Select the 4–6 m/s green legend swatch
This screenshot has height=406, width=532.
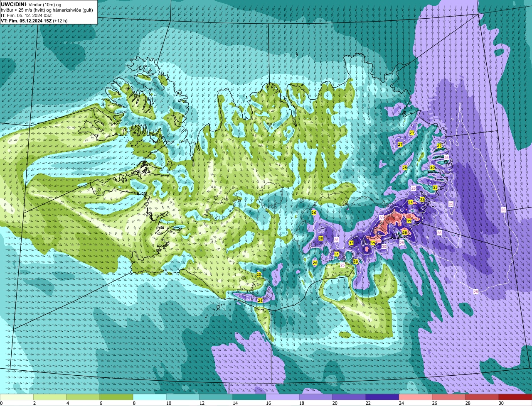coord(83,397)
